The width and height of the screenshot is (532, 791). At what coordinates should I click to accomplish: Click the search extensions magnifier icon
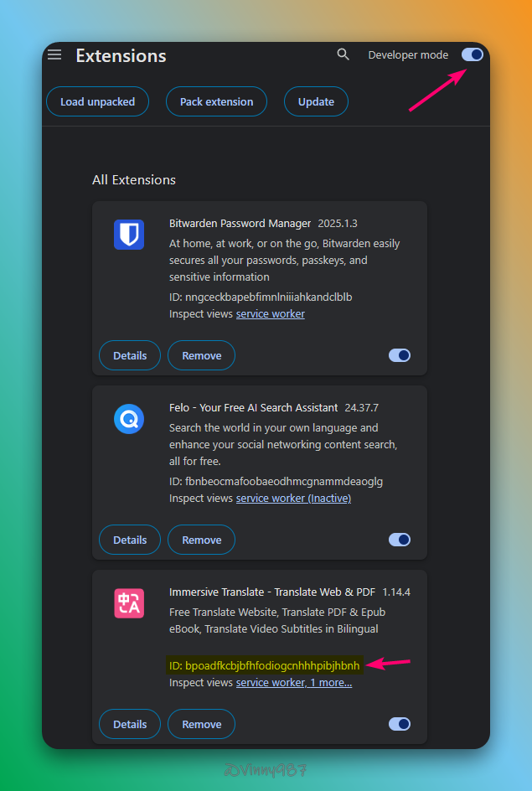coord(343,54)
